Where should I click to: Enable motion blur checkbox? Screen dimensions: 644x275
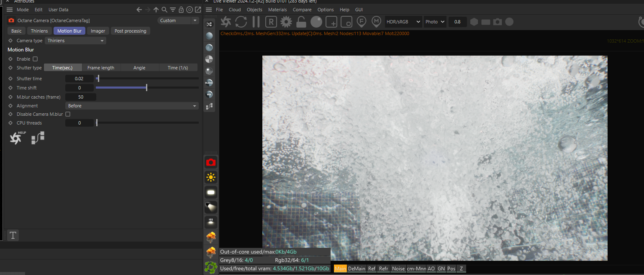coord(35,59)
